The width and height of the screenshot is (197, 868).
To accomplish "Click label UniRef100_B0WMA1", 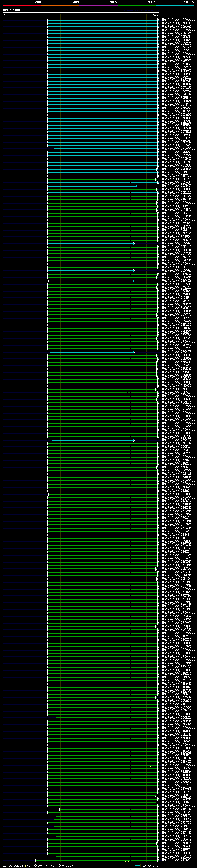I will (x=177, y=643).
